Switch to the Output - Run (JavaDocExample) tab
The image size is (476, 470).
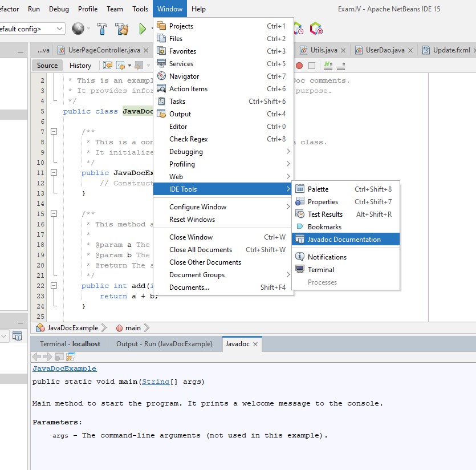coord(164,344)
